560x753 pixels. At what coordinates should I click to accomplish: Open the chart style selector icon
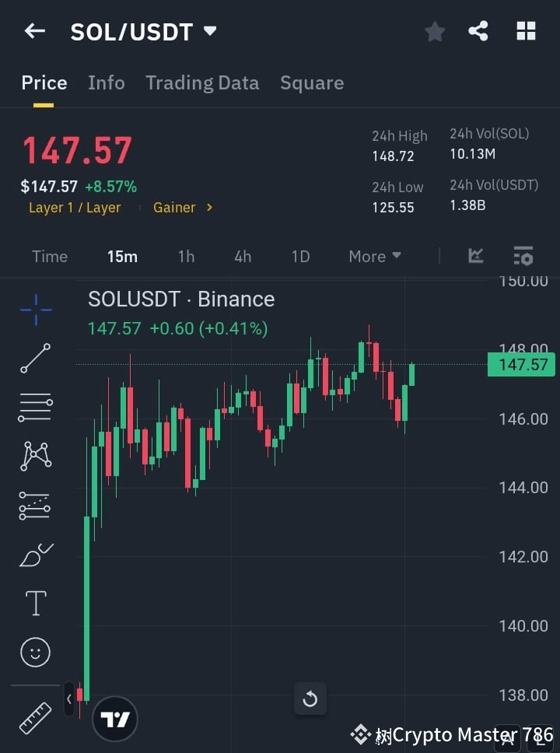pos(475,256)
